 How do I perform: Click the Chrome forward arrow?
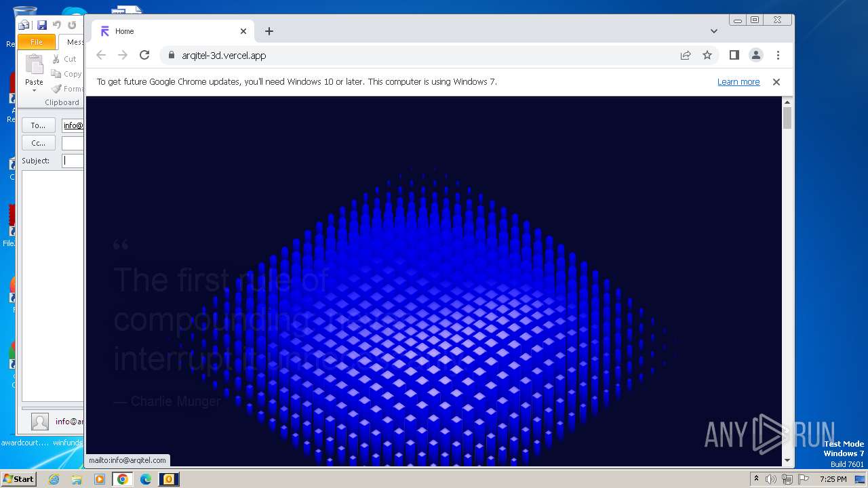click(123, 55)
